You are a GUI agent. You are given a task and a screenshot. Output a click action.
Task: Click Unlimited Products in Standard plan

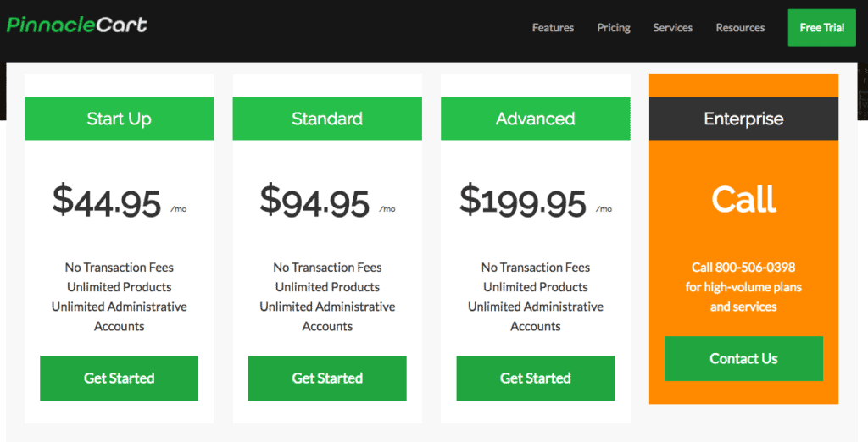(327, 287)
